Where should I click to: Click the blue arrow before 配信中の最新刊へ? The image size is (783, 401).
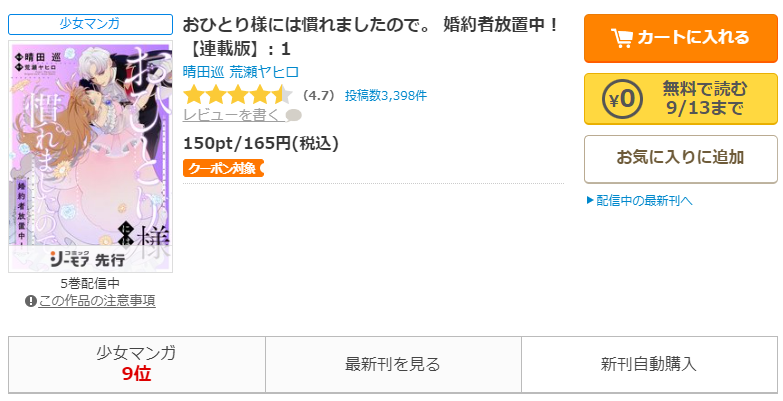point(590,201)
